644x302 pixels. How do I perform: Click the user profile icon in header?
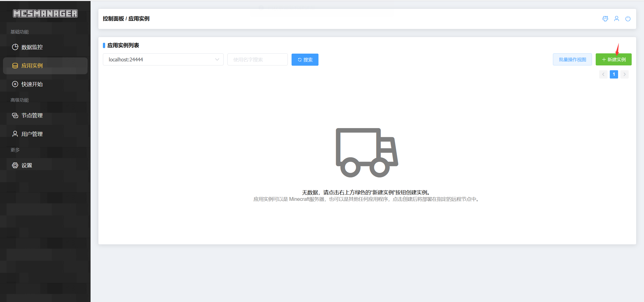(617, 19)
